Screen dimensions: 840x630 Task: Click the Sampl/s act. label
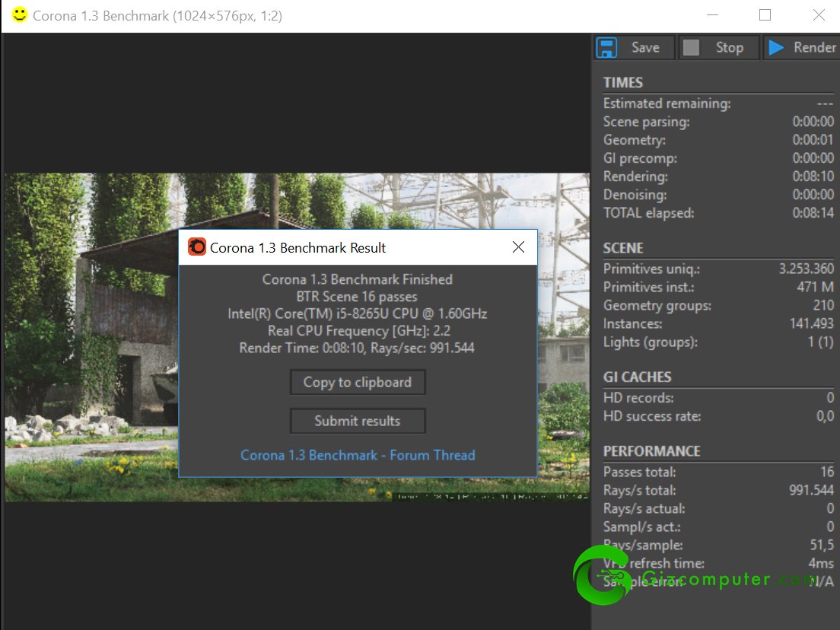(x=641, y=527)
